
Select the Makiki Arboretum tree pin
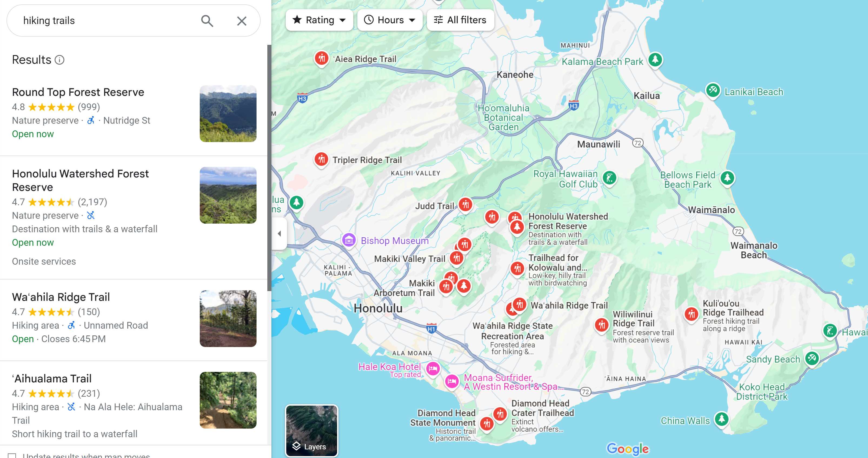(464, 286)
